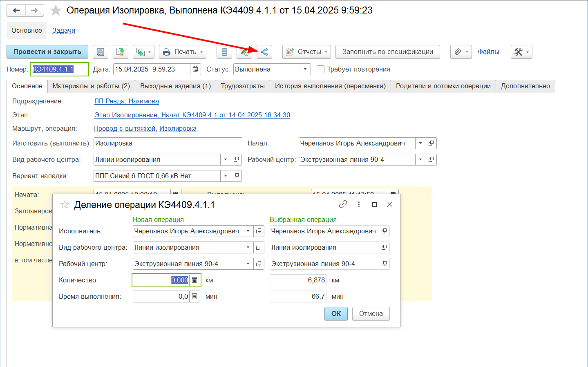This screenshot has width=588, height=367.
Task: Open new operation Вид рабочего центра item icon
Action: tap(259, 248)
